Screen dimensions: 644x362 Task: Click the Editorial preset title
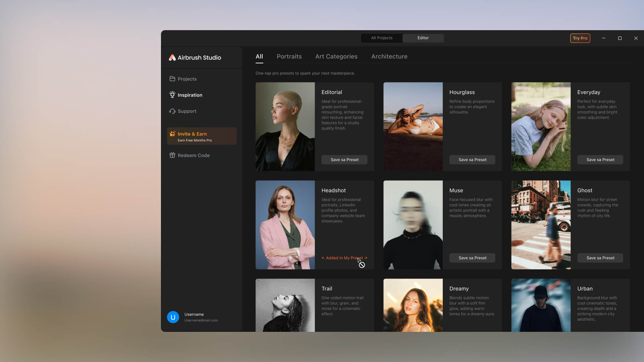pyautogui.click(x=332, y=92)
